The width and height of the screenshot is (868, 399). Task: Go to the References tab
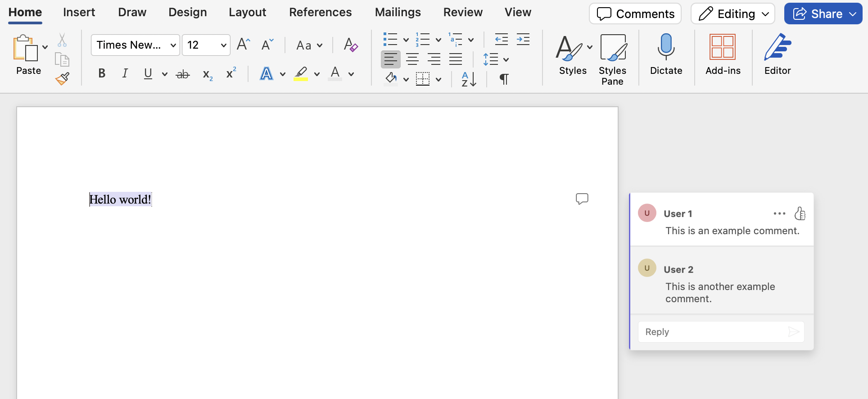point(320,12)
